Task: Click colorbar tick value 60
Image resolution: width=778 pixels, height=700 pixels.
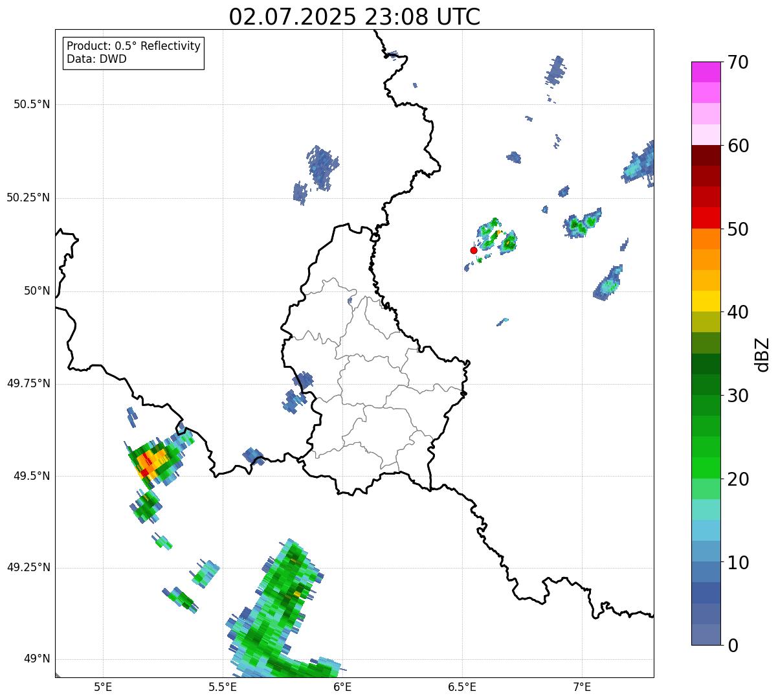Action: pos(738,146)
